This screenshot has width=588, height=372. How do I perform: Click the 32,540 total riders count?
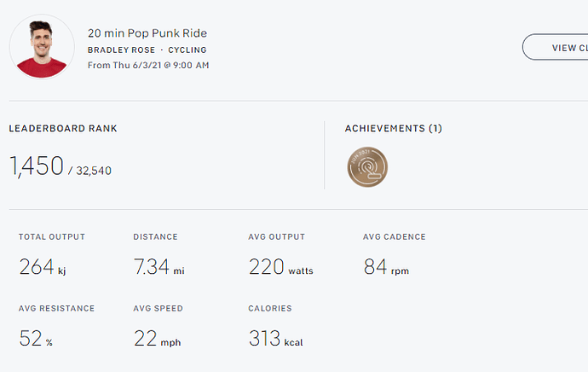(x=94, y=171)
